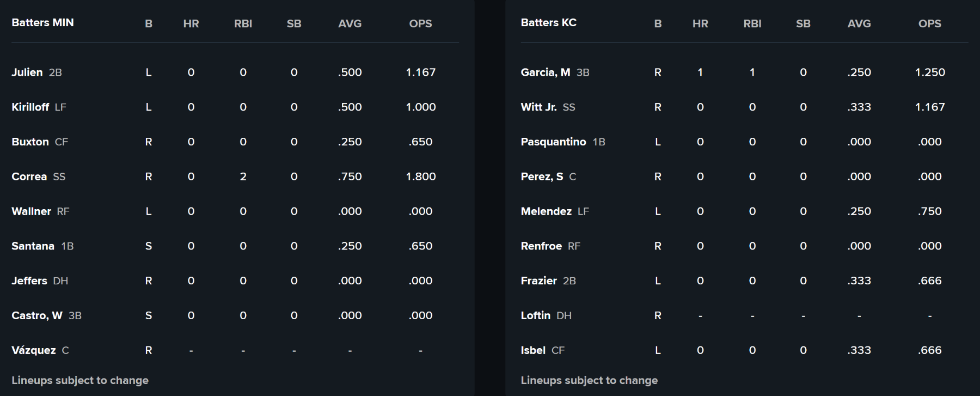Click OPS column header for MIN batters
This screenshot has height=396, width=980.
(x=420, y=24)
